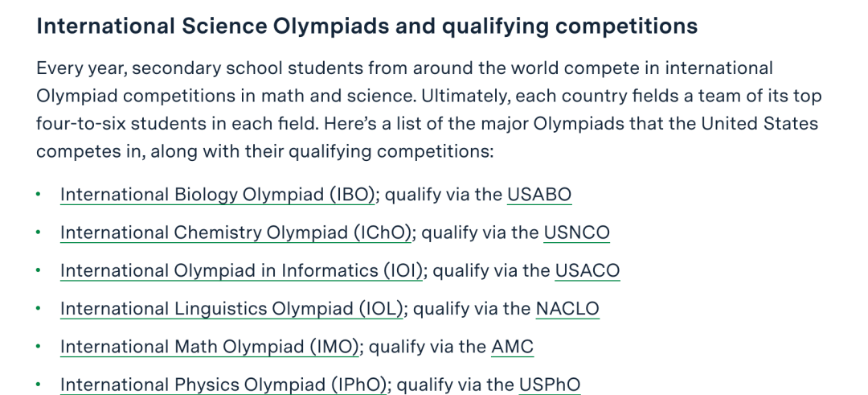Open International Olympiad in Informatics (IOI) link
The height and width of the screenshot is (395, 868).
coord(241,270)
